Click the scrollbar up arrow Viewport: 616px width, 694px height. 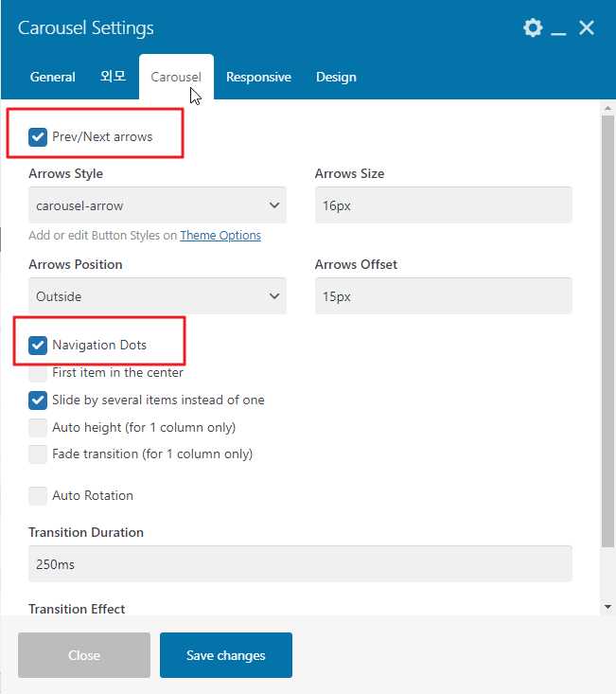607,108
